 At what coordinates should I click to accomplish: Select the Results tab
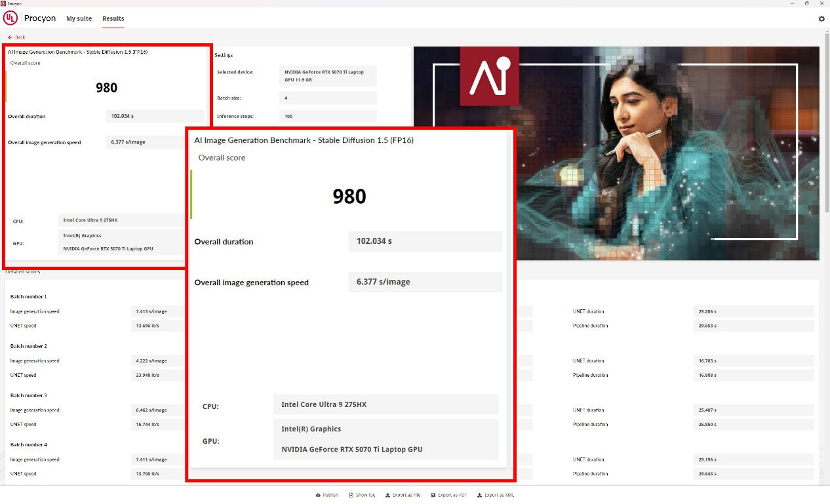click(x=113, y=18)
